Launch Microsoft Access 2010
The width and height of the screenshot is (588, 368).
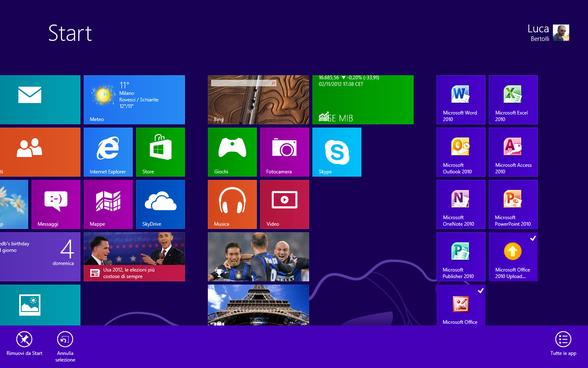(x=513, y=152)
